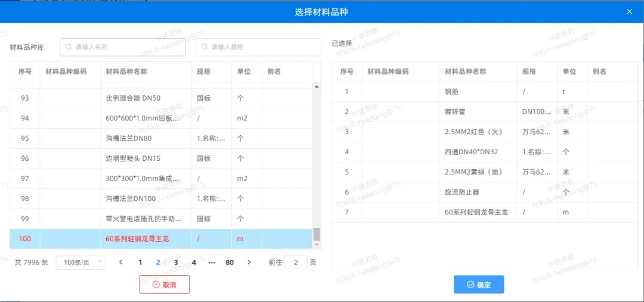Screen dimensions: 644x302
Task: Click the 前往 page number input box
Action: [x=295, y=262]
